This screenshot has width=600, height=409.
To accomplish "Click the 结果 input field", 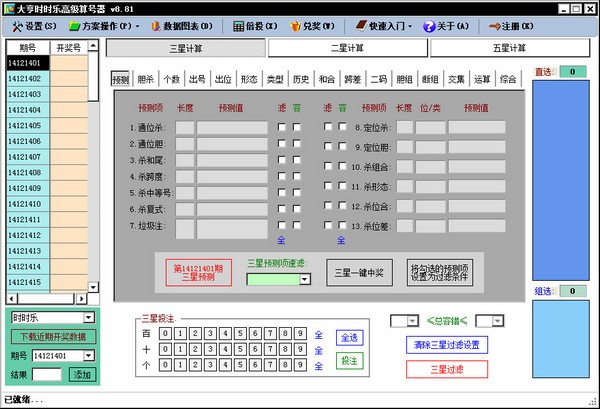I will click(x=47, y=374).
